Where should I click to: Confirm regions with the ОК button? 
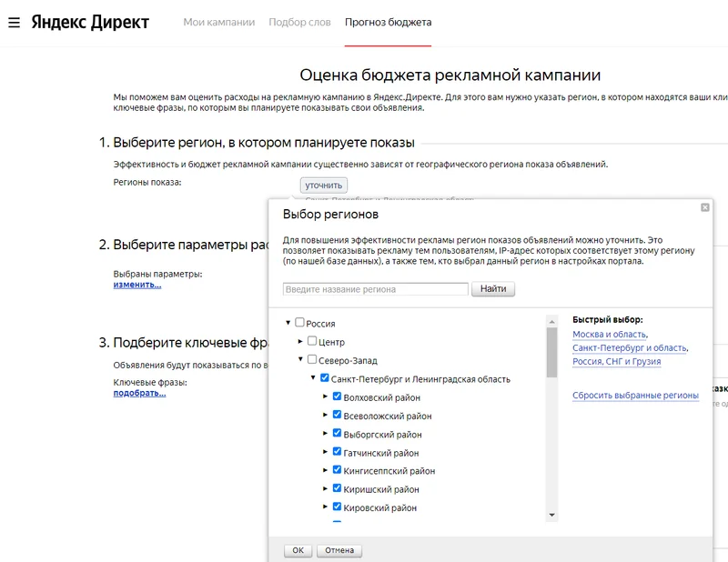pos(298,550)
